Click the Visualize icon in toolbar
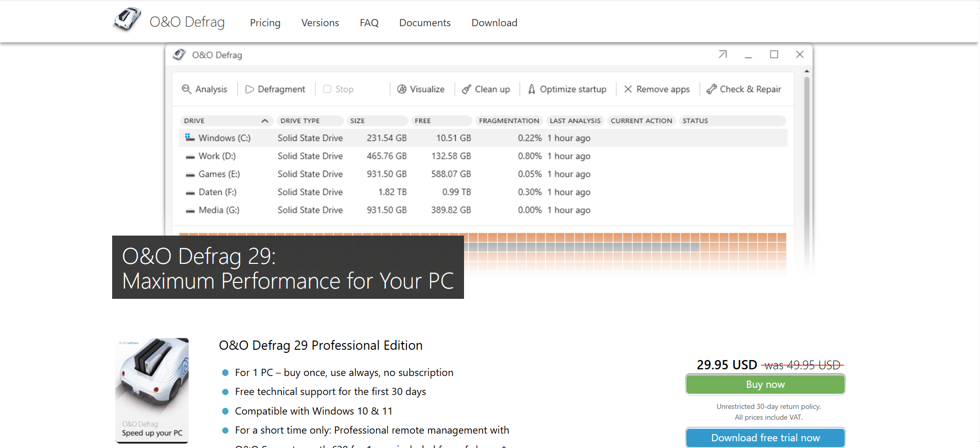 402,89
